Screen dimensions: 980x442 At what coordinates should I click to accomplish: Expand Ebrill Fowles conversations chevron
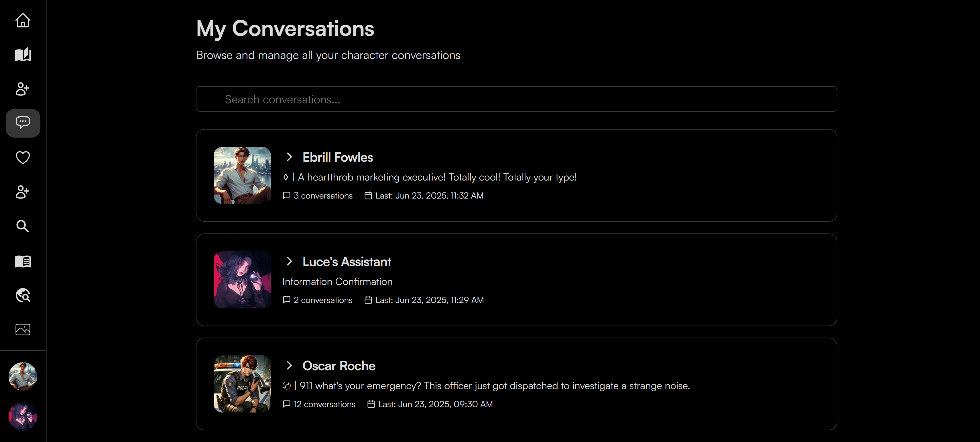(x=289, y=157)
